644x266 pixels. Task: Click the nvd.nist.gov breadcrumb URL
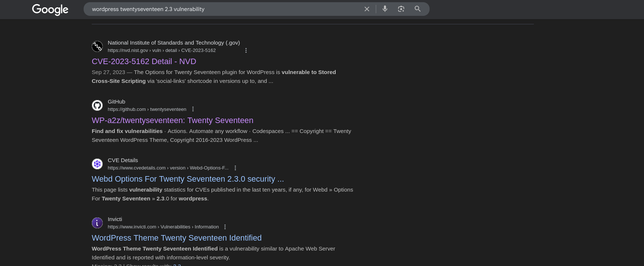161,50
